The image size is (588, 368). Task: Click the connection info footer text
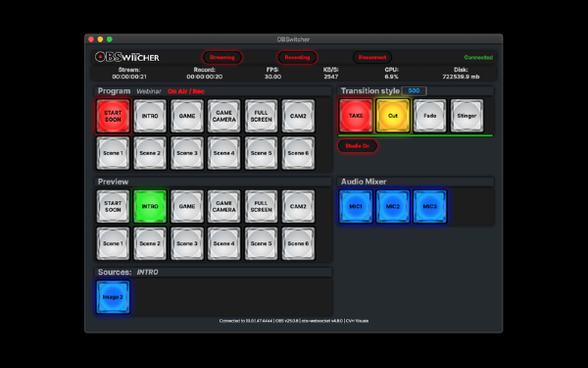294,321
